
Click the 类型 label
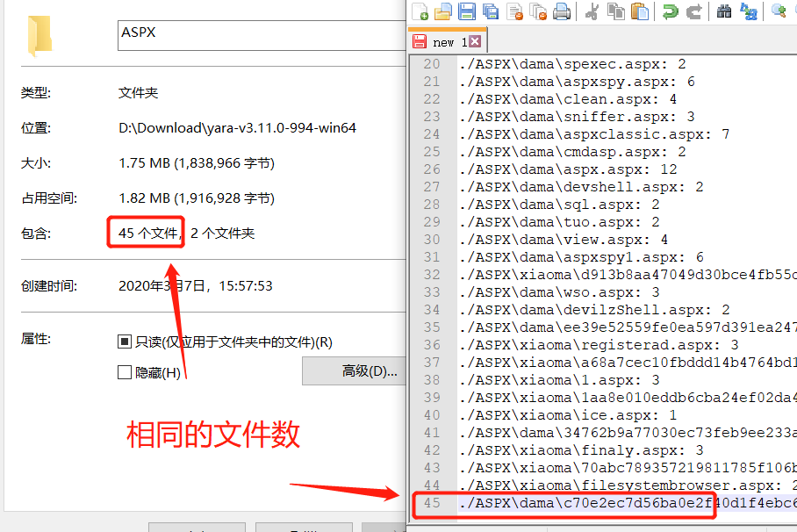tap(36, 92)
